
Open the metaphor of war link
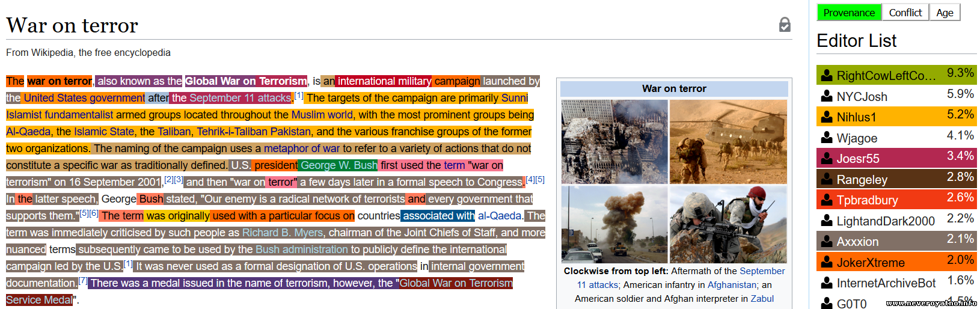[x=302, y=148]
